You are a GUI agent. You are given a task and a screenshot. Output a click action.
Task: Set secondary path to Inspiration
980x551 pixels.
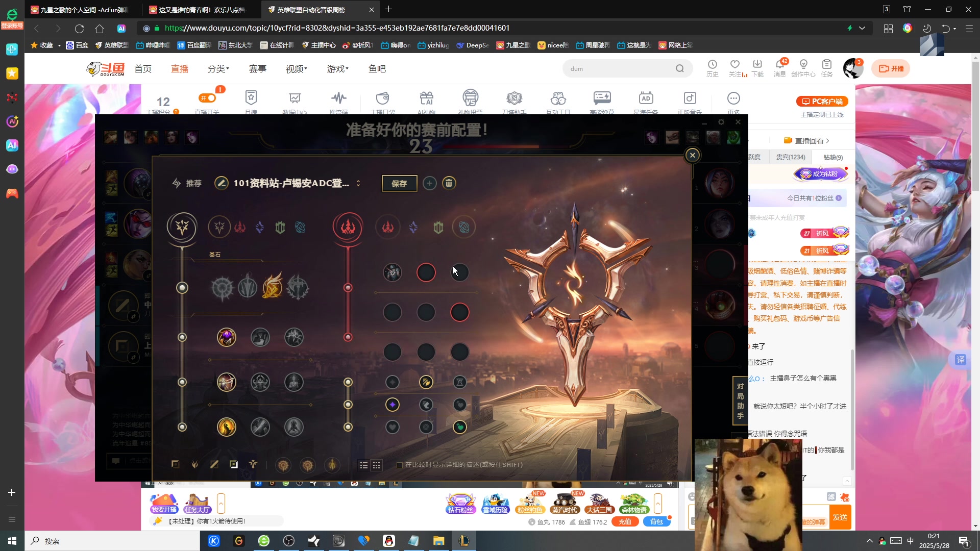pyautogui.click(x=464, y=227)
